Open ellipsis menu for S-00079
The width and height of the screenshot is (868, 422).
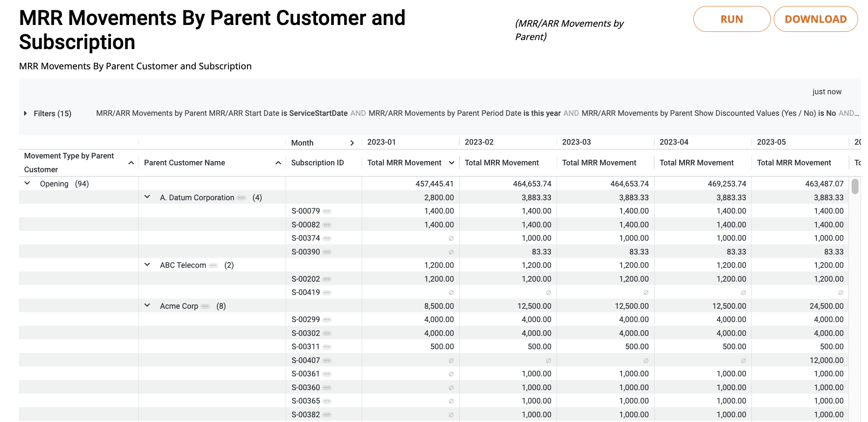pos(327,211)
